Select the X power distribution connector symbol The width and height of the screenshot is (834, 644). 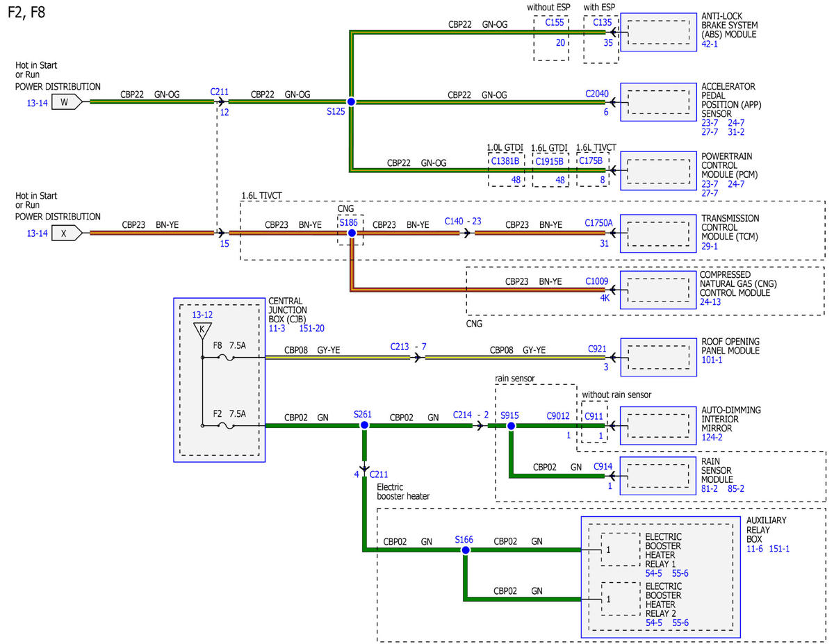67,233
